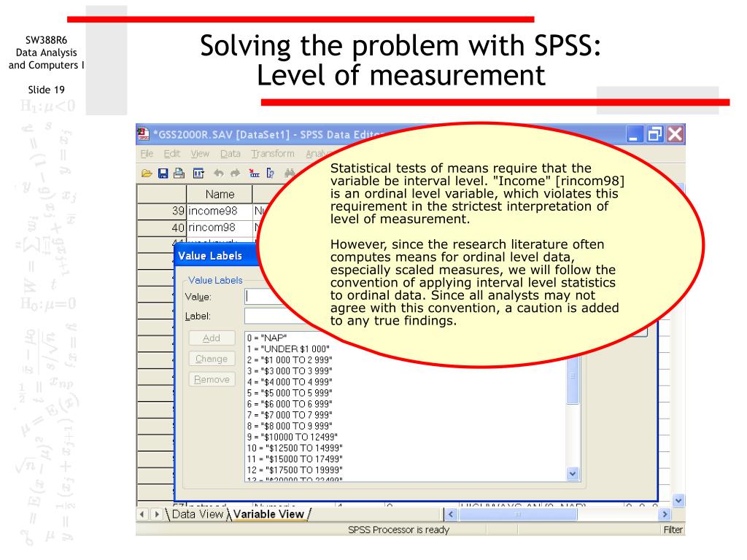Click the Save file floppy icon
This screenshot has height=560, width=747.
pyautogui.click(x=163, y=174)
